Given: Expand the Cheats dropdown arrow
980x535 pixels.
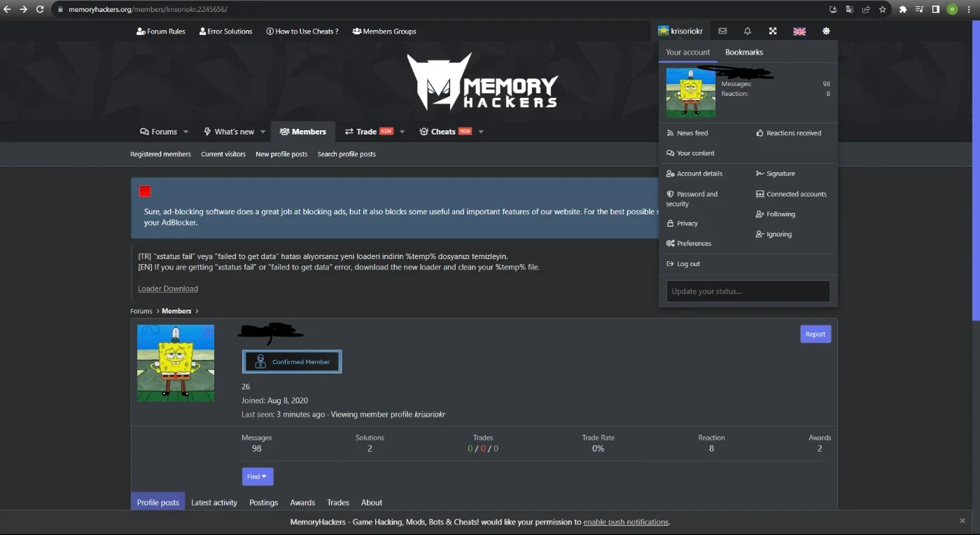Looking at the screenshot, I should click(x=481, y=132).
